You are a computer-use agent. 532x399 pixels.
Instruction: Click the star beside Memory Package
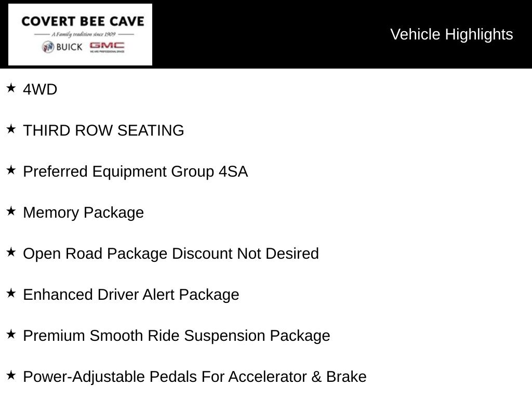11,211
